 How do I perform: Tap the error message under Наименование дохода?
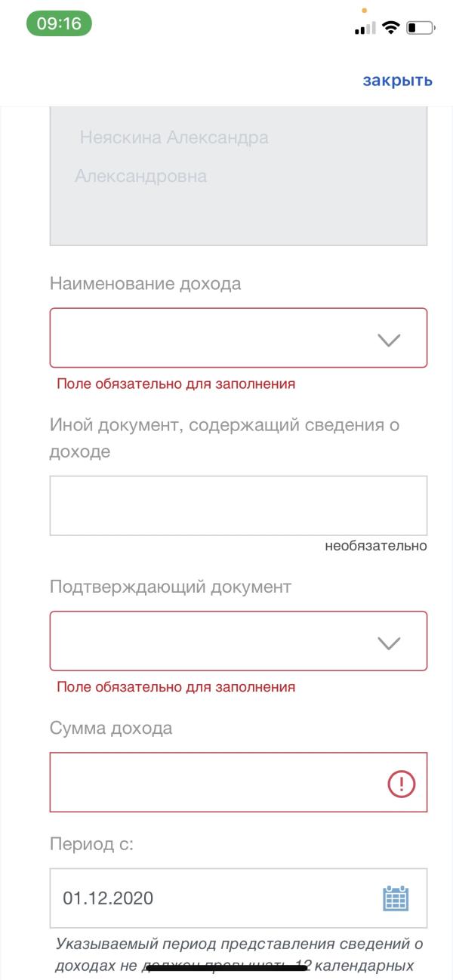click(x=175, y=384)
